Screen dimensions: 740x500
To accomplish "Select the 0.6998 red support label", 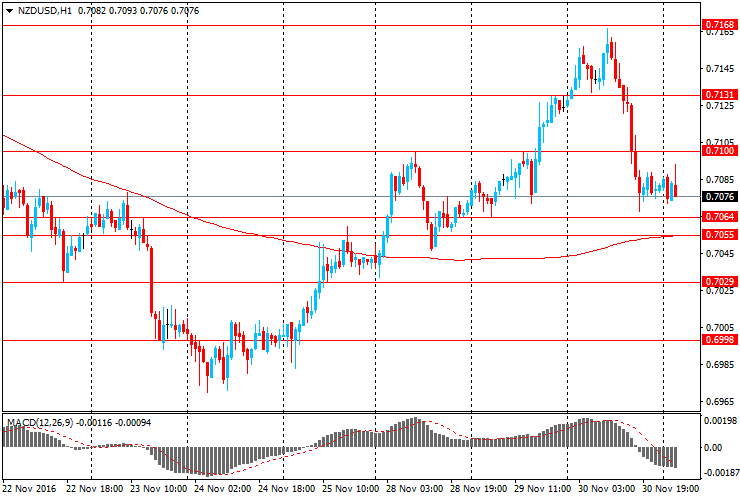I will pyautogui.click(x=720, y=340).
